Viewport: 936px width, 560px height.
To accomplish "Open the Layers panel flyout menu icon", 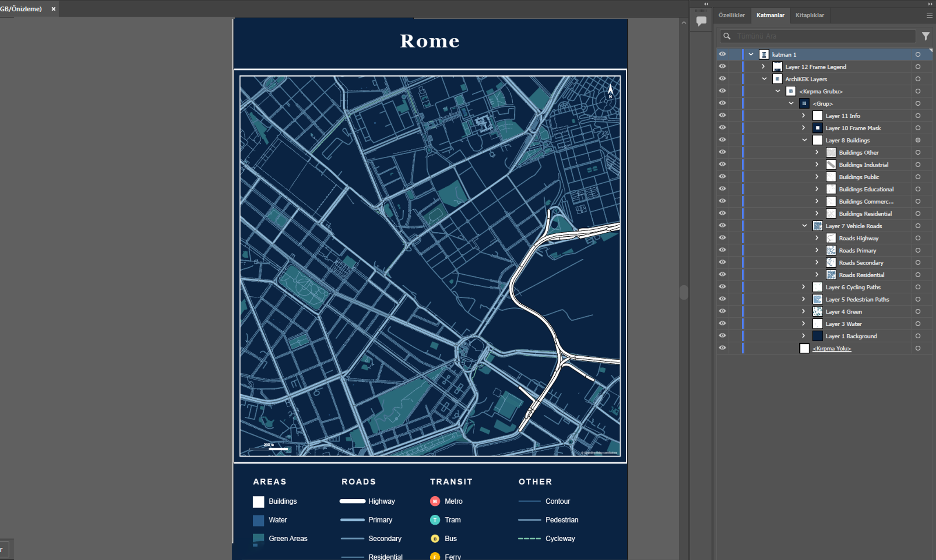I will 929,15.
